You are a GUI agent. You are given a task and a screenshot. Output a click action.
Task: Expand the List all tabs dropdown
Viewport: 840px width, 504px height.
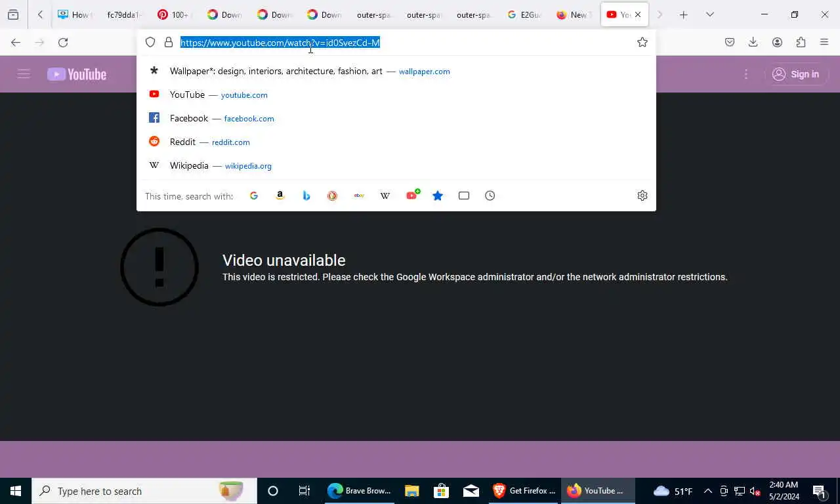(709, 14)
